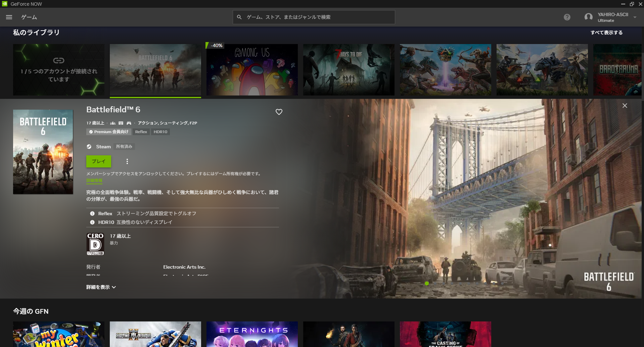
Task: Open the Eternights game thumbnail
Action: pyautogui.click(x=252, y=334)
